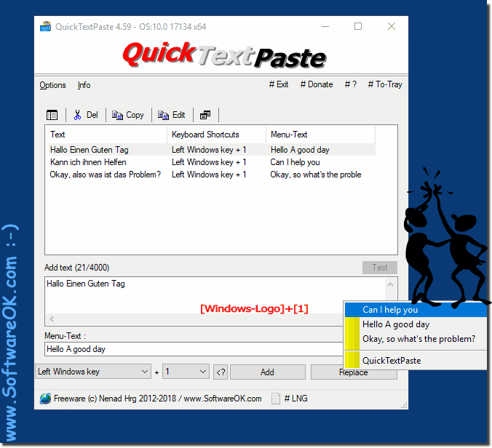Image resolution: width=492 pixels, height=448 pixels.
Task: Select 'Kann ich ihnen Helfen' row
Action: [212, 162]
